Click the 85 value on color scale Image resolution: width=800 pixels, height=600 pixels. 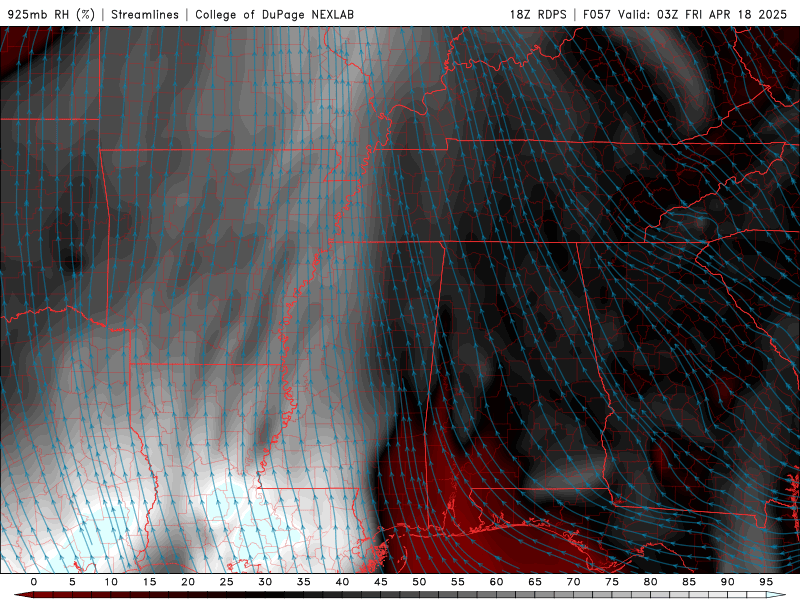click(x=689, y=582)
